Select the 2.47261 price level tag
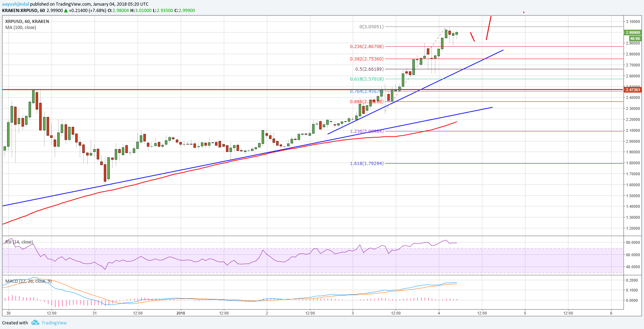Image resolution: width=644 pixels, height=329 pixels. click(632, 90)
